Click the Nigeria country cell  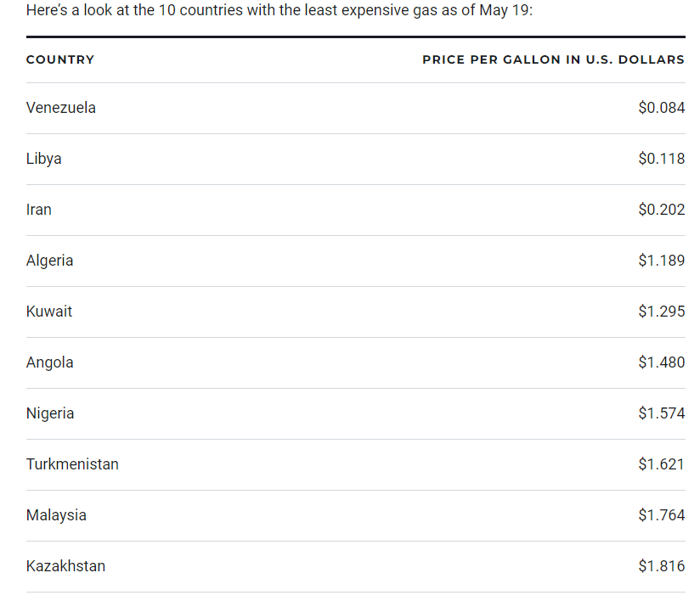50,413
